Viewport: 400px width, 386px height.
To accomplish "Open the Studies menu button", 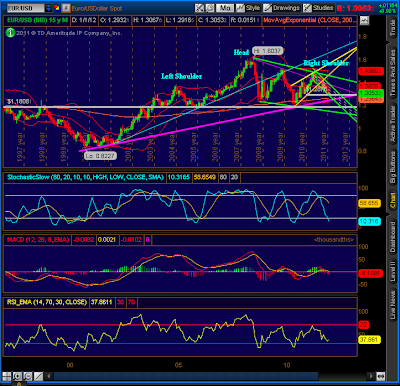I will [319, 8].
